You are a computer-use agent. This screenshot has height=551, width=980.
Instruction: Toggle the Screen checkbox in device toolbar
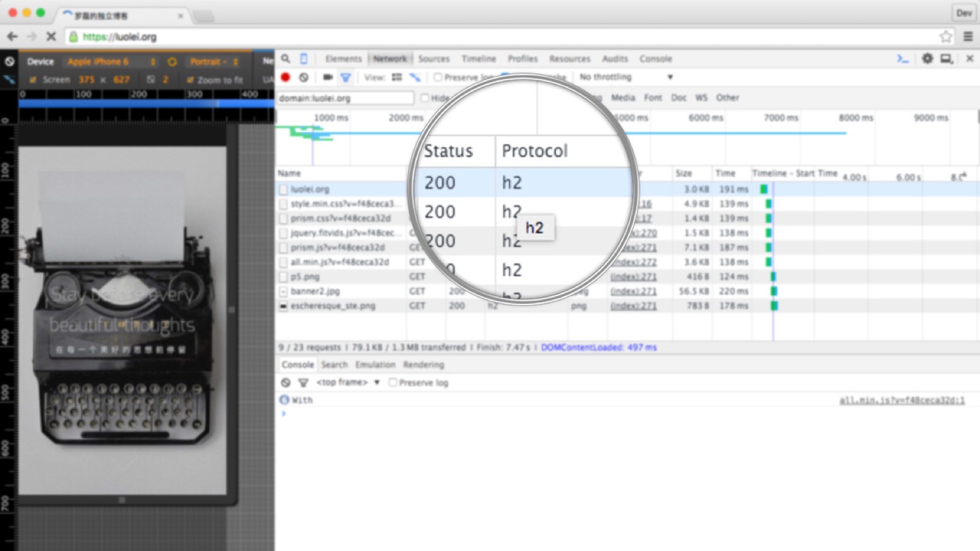click(33, 80)
